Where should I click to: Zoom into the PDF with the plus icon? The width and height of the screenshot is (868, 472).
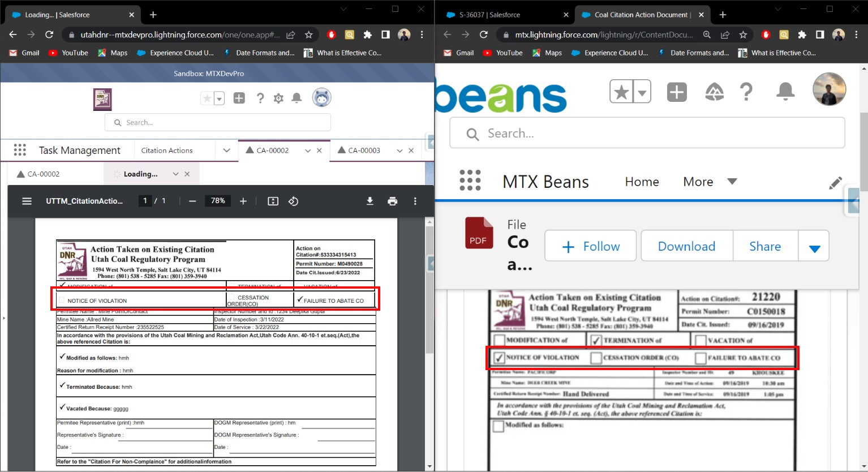pyautogui.click(x=242, y=201)
